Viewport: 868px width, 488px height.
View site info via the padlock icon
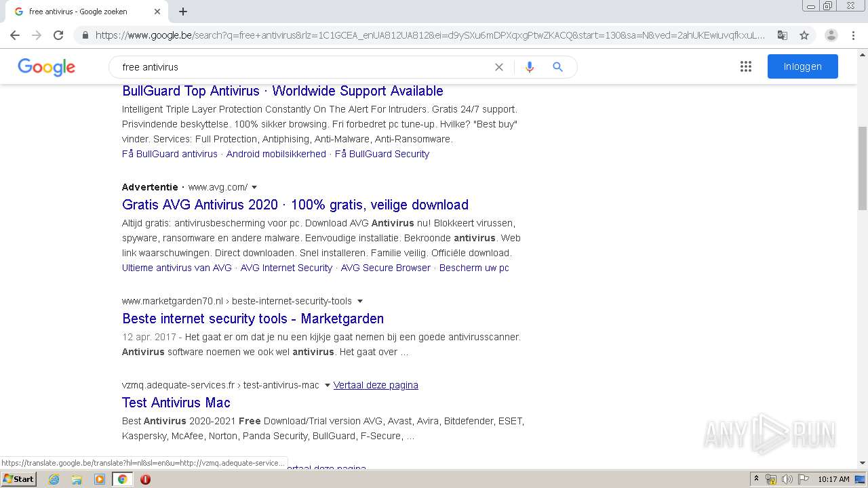click(85, 35)
